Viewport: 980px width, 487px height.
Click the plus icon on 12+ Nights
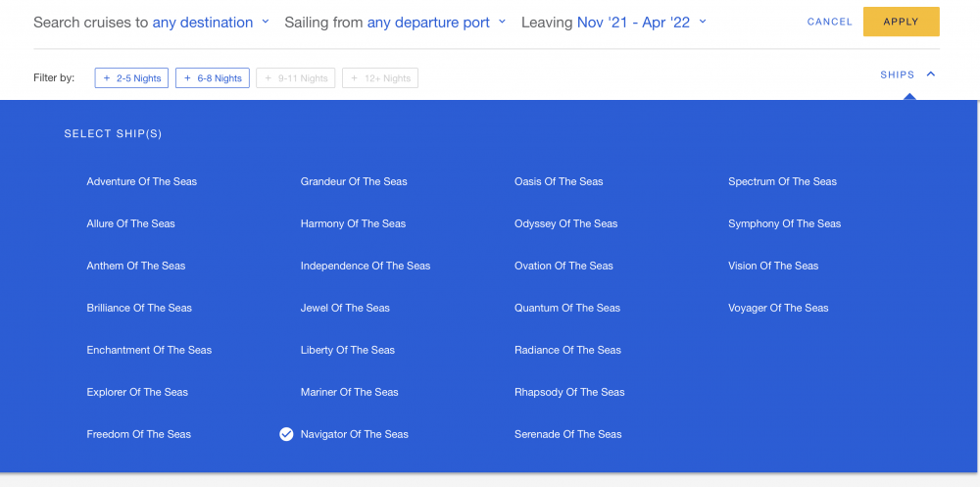pos(355,78)
